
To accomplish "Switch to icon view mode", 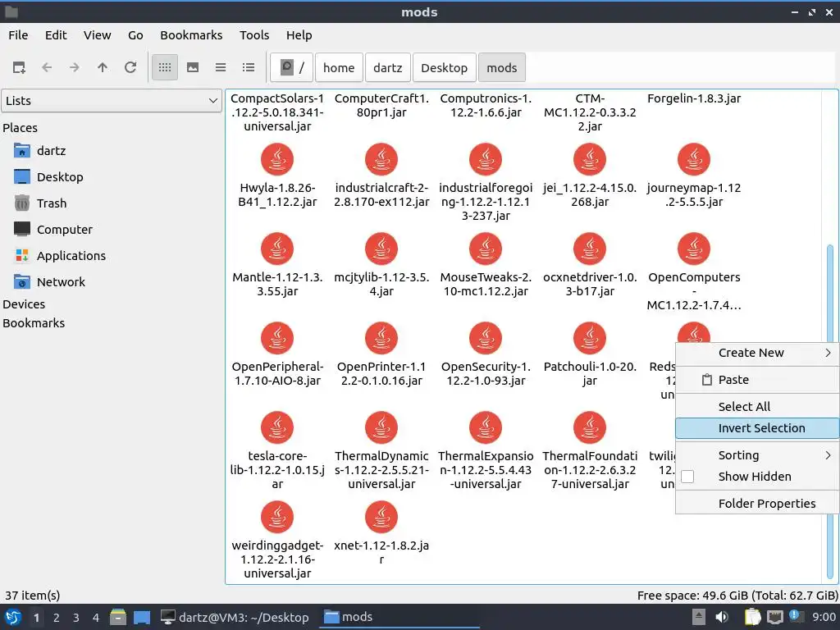I will tap(165, 67).
